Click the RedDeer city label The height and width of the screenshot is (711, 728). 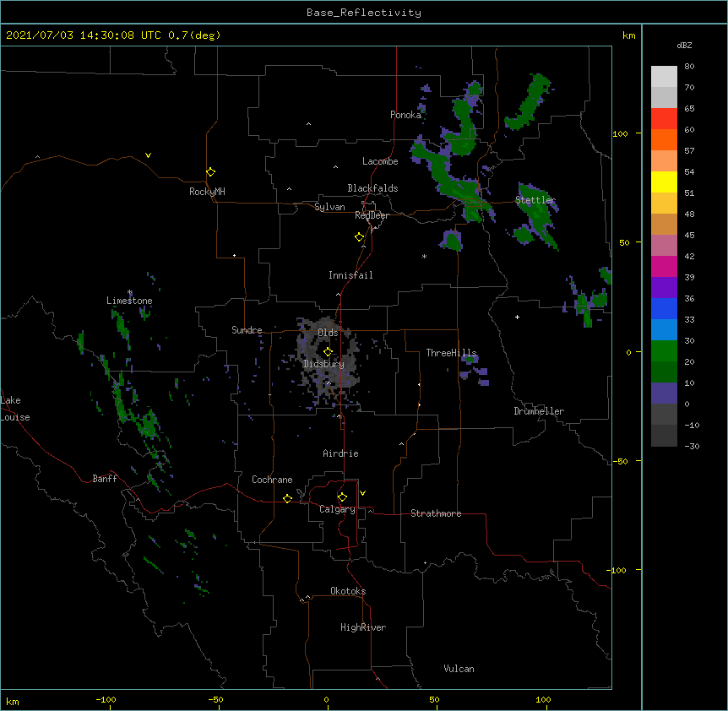click(372, 215)
